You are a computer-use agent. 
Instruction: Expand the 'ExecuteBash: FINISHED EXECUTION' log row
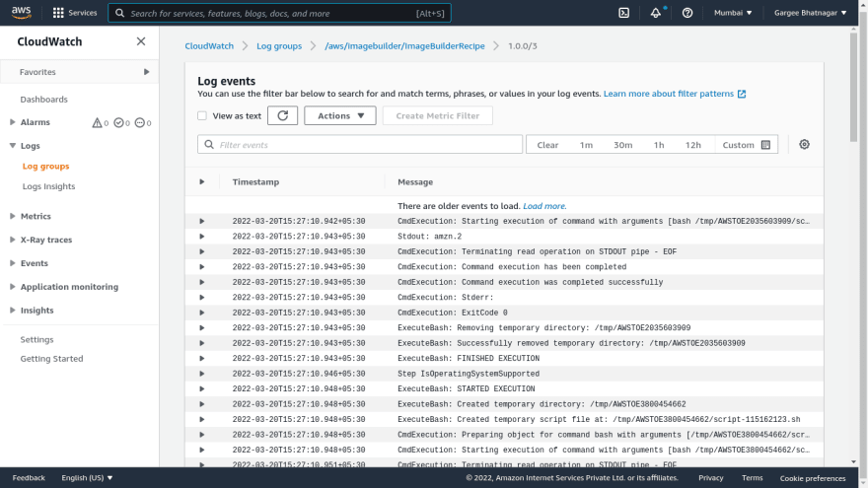[x=202, y=359]
